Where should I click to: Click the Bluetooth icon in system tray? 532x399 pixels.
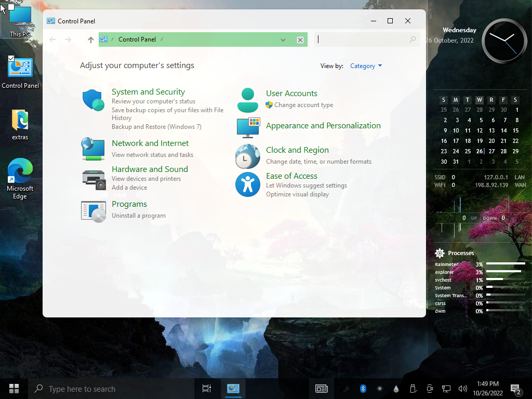point(364,389)
